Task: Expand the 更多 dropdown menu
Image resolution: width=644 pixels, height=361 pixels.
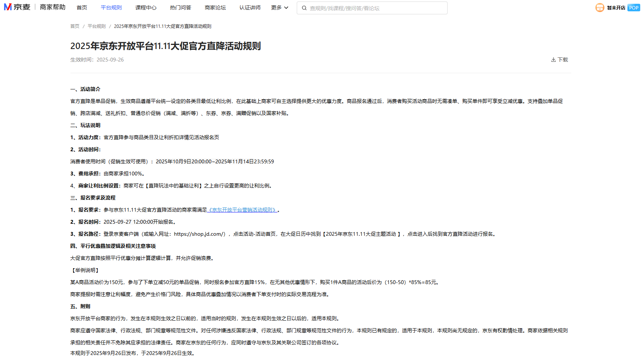Action: [x=279, y=8]
